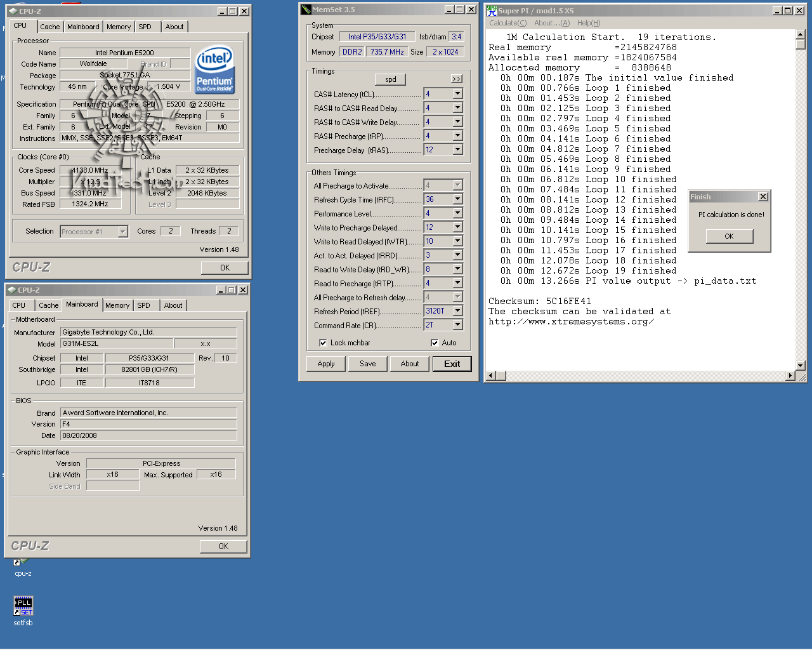Viewport: 812px width, 650px height.
Task: Click the About button in MemSet
Action: coord(410,364)
